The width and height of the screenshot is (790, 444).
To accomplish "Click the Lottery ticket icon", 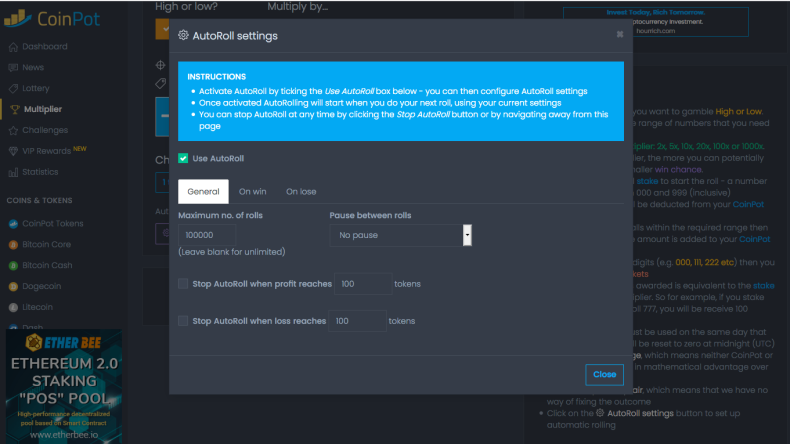I will click(13, 89).
